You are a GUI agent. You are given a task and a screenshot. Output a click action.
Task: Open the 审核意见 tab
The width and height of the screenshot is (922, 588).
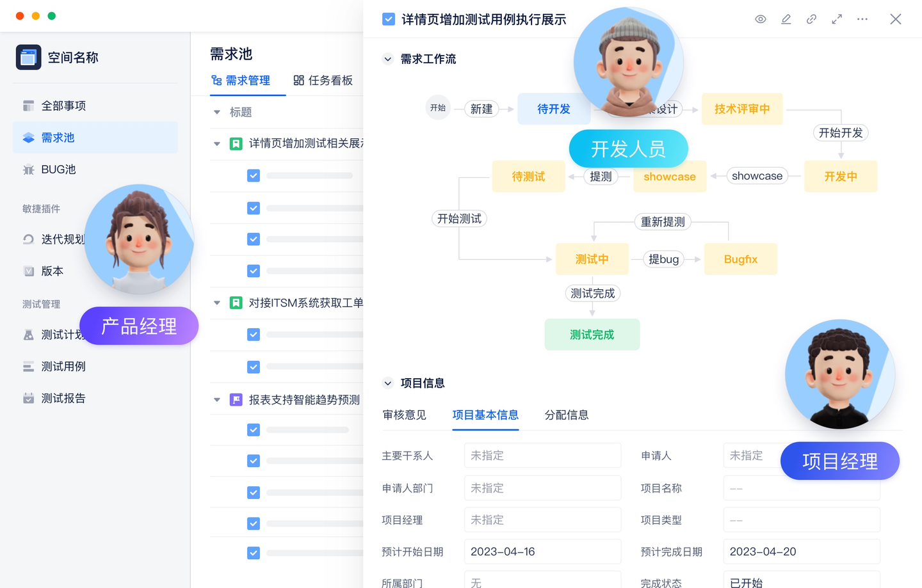[404, 415]
